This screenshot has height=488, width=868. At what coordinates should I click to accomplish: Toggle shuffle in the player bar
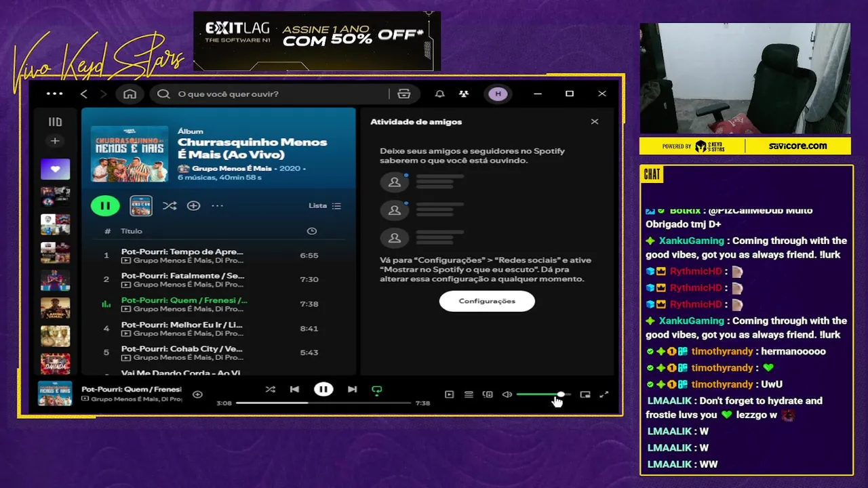pyautogui.click(x=270, y=389)
